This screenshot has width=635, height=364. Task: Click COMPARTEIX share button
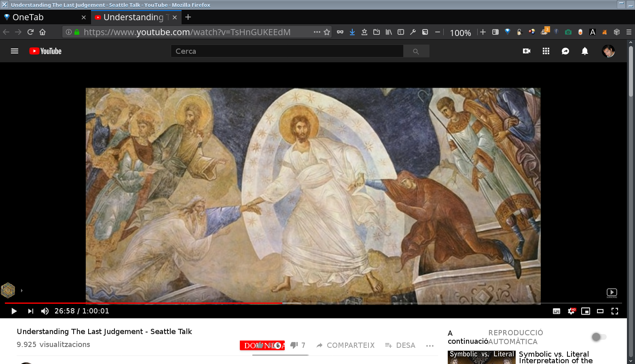[x=345, y=345]
